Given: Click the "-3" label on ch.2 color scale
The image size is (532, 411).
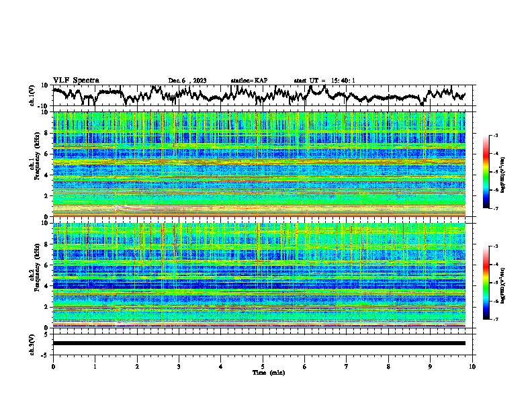Looking at the screenshot, I should click(495, 246).
